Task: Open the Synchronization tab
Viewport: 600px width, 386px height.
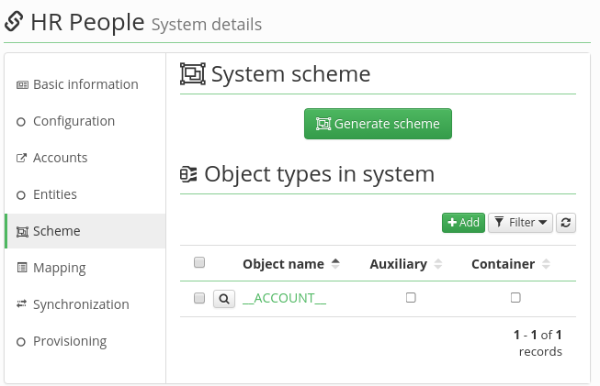Action: (85, 305)
